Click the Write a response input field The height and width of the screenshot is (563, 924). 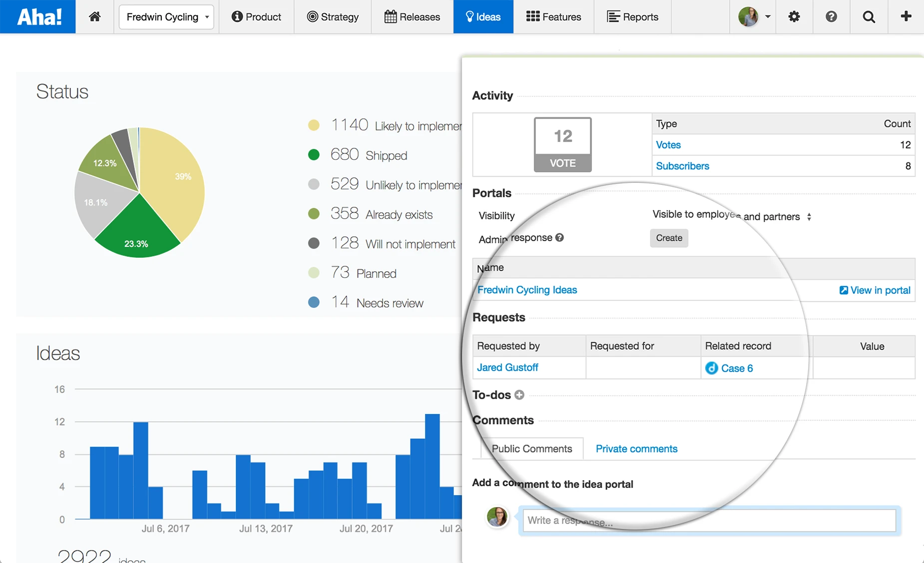[x=709, y=521]
